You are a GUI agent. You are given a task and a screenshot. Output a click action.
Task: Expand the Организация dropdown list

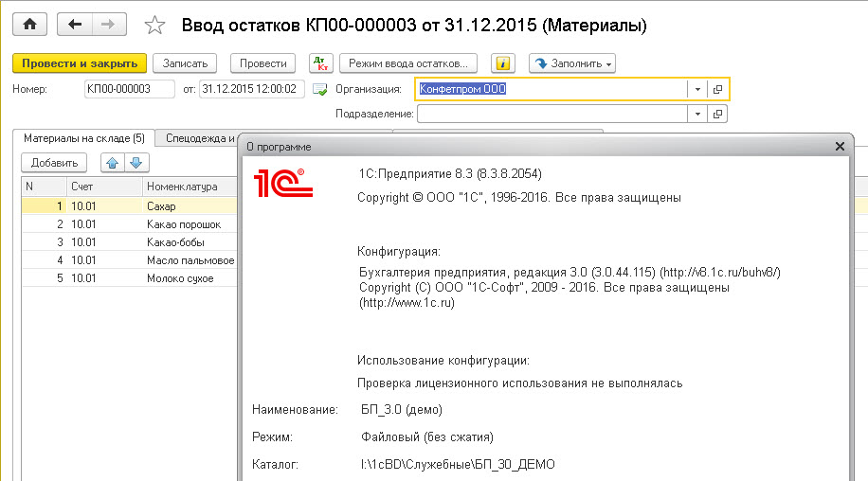(697, 89)
